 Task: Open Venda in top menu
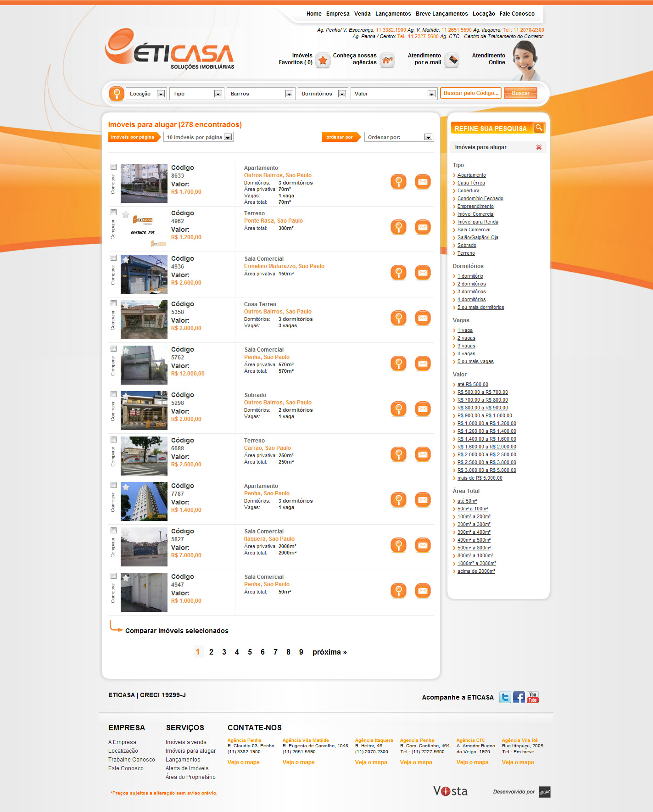click(363, 14)
